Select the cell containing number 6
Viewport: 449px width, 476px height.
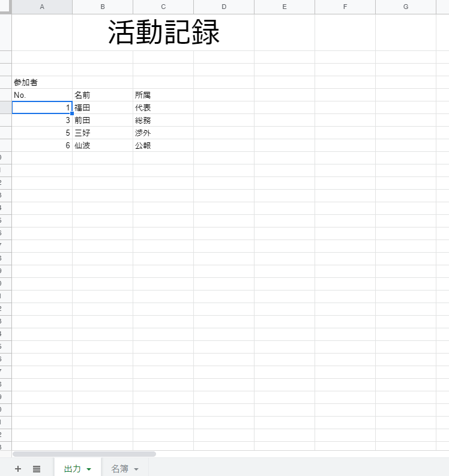pos(42,145)
